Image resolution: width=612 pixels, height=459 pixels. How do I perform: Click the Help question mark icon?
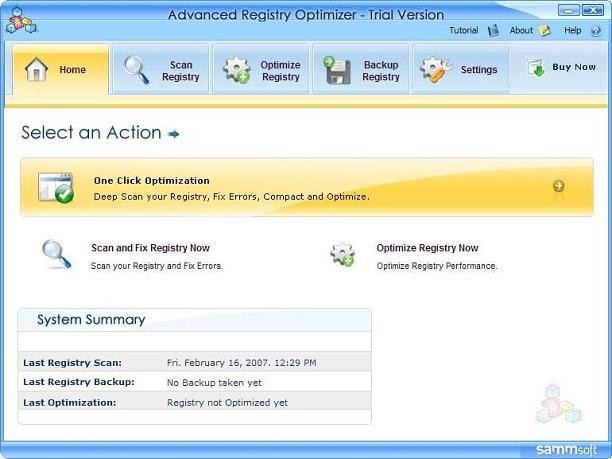pos(596,30)
